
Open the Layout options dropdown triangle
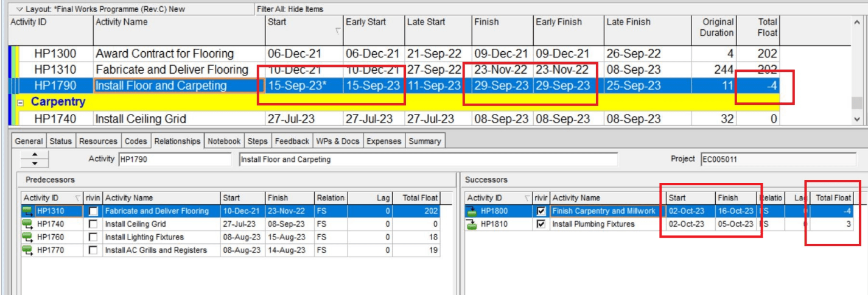click(19, 9)
